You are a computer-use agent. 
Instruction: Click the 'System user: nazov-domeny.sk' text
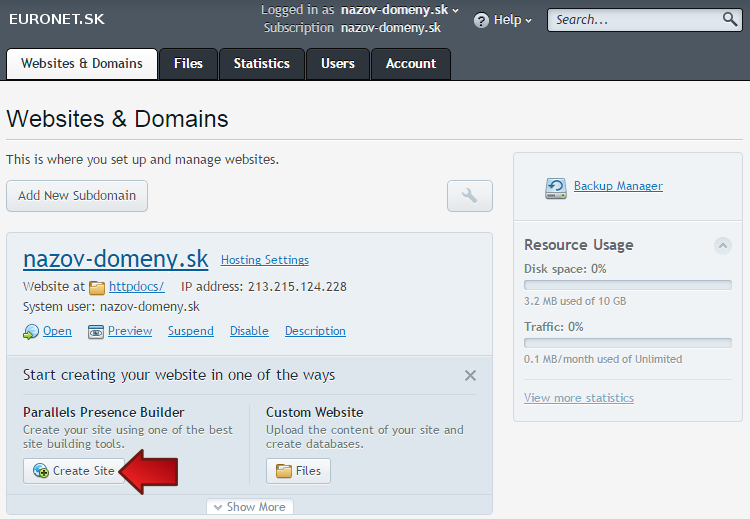pos(111,307)
